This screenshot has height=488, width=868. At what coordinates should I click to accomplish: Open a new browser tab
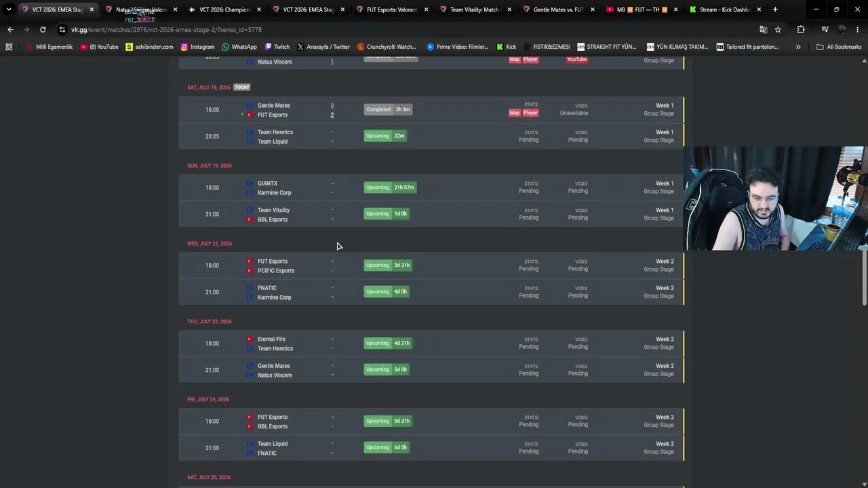775,9
